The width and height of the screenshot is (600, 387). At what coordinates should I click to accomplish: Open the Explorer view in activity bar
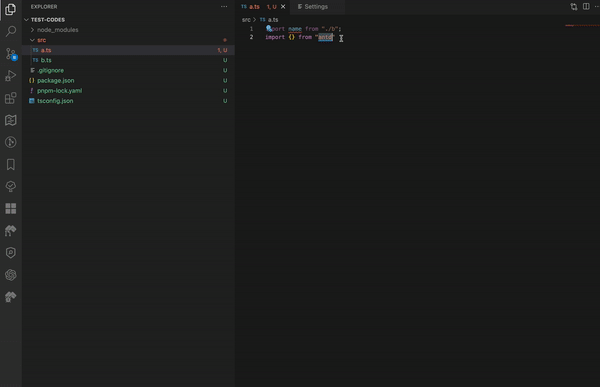pyautogui.click(x=11, y=9)
